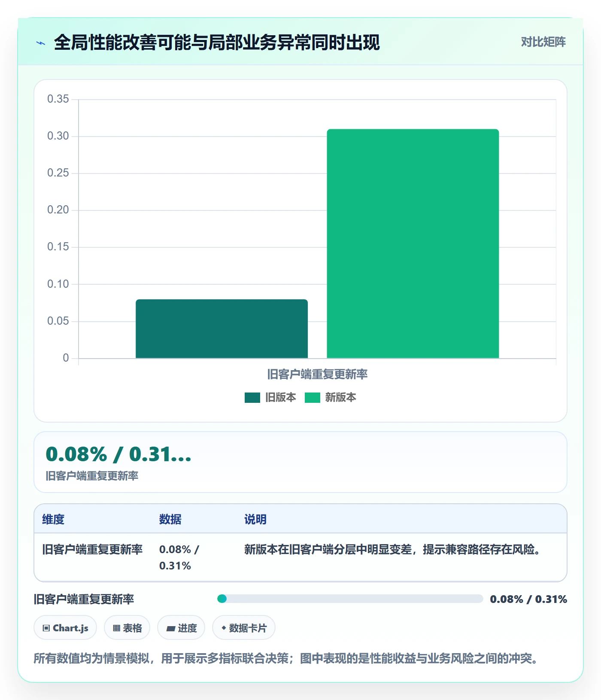601x700 pixels.
Task: Click the 0.30 y-axis tick label
Action: point(58,136)
